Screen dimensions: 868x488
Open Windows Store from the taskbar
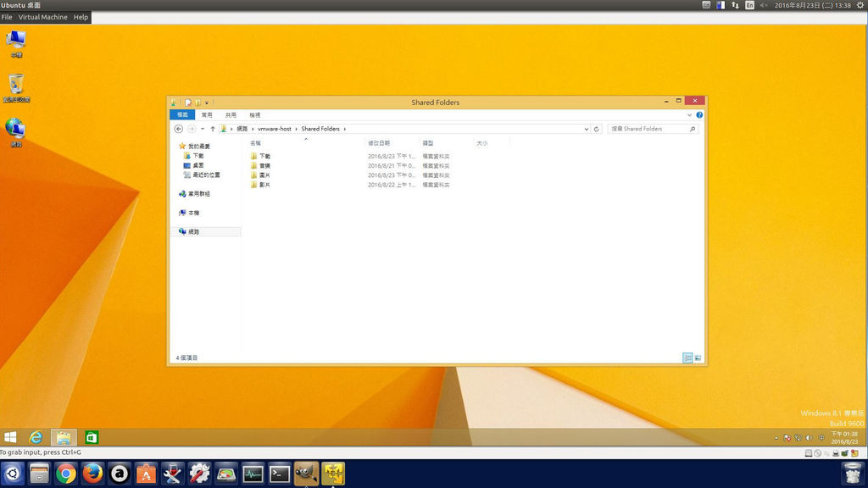[92, 437]
